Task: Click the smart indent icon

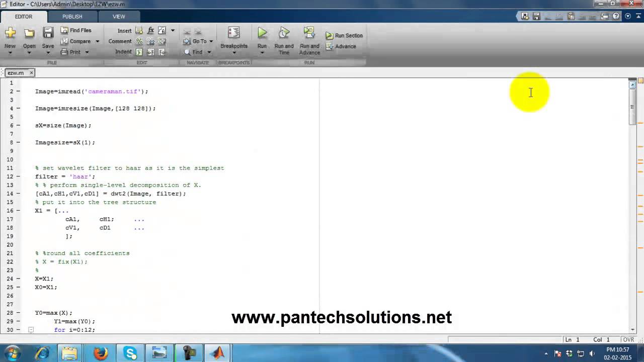Action: (139, 52)
